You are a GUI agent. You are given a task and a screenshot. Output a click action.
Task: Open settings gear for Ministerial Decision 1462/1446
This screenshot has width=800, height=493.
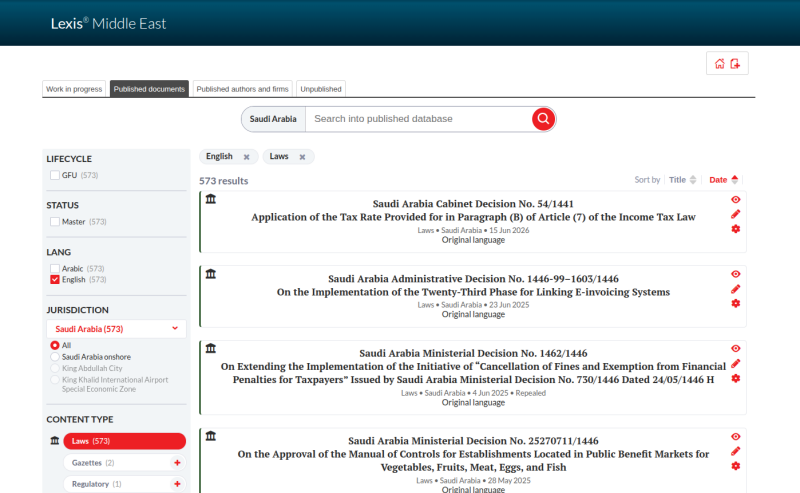[735, 379]
